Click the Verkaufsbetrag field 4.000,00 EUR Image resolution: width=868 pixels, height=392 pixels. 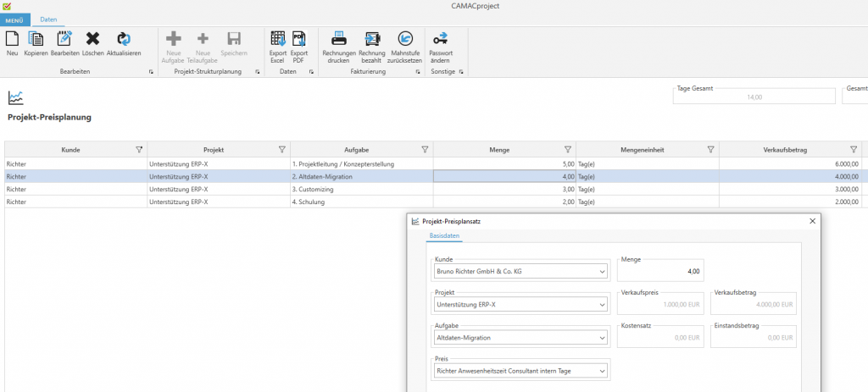[x=754, y=305]
